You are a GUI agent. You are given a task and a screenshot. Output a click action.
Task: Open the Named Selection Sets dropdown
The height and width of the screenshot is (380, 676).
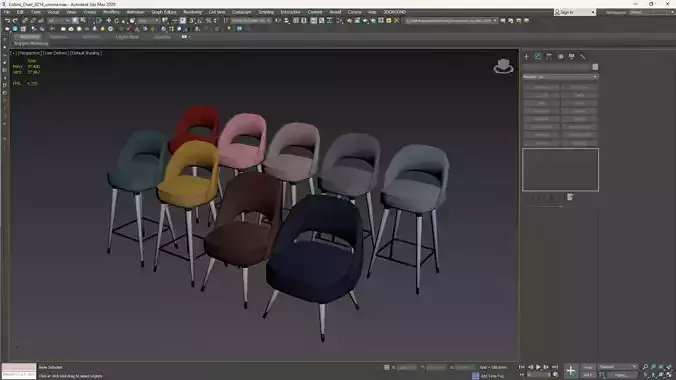pyautogui.click(x=251, y=21)
